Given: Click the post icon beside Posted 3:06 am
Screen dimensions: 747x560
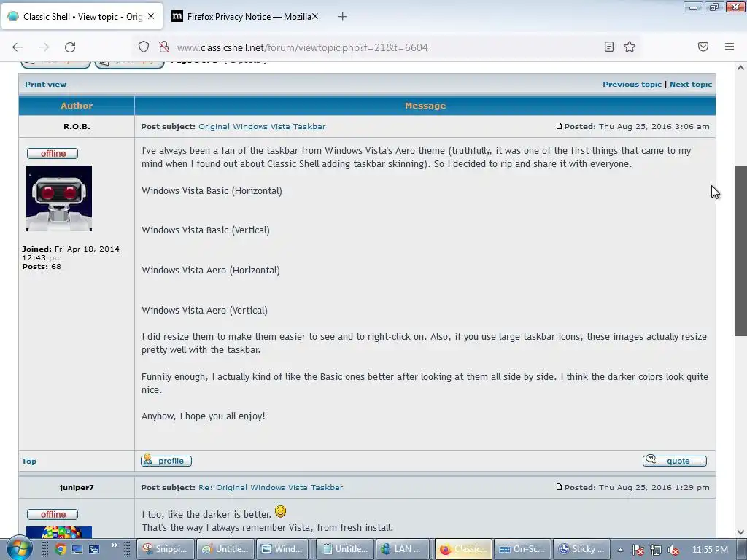Looking at the screenshot, I should point(560,126).
